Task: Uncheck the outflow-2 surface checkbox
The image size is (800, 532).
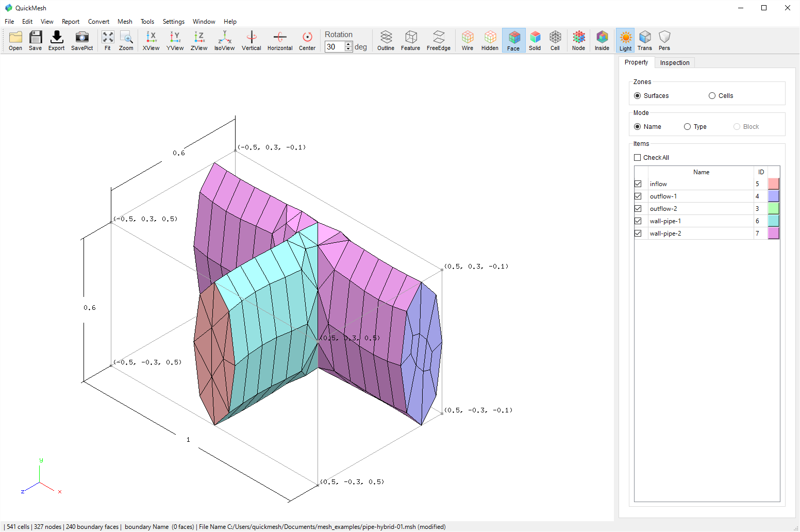Action: [638, 209]
